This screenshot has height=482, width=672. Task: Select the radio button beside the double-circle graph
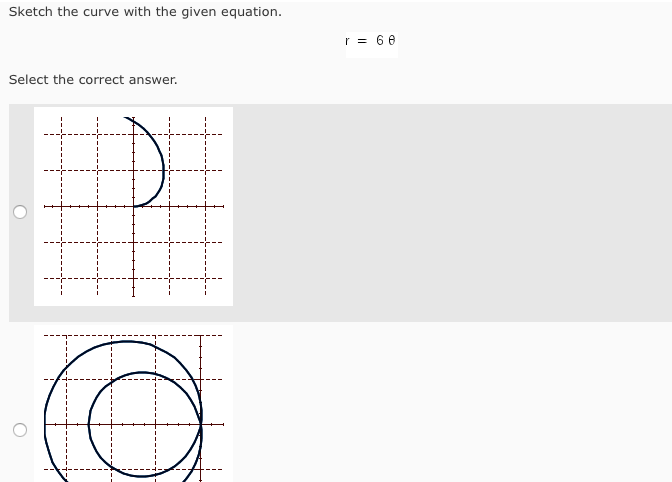[20, 430]
